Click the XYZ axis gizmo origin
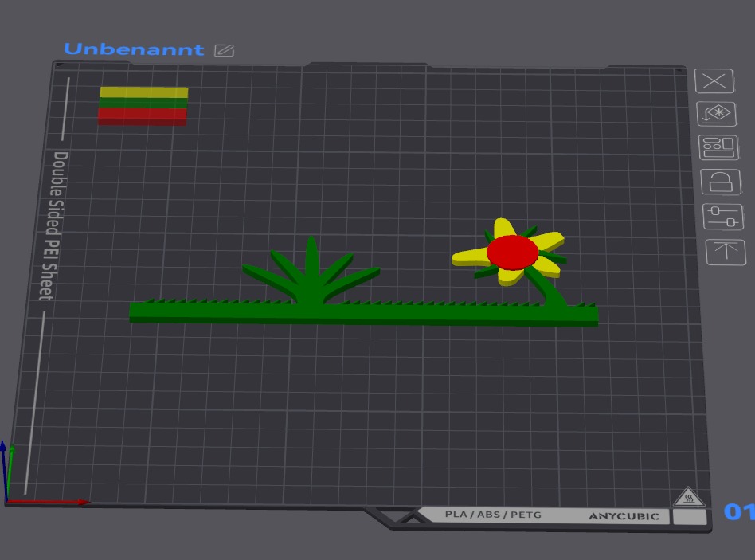 point(6,501)
